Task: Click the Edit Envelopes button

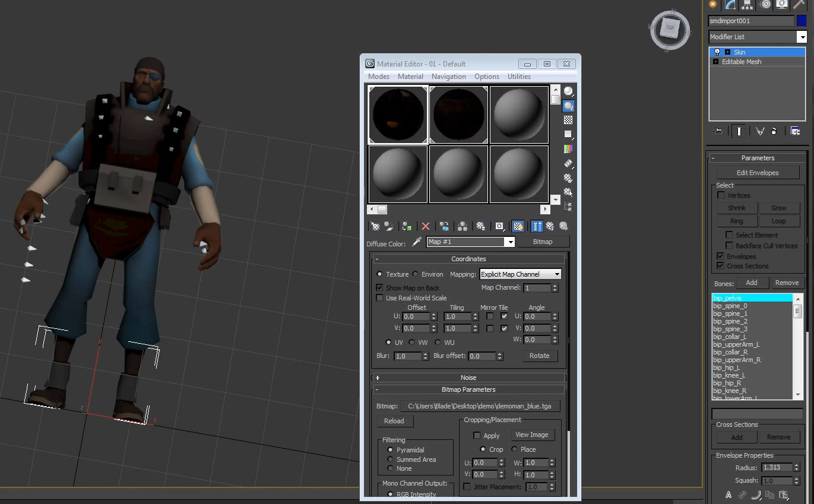Action: pyautogui.click(x=757, y=173)
